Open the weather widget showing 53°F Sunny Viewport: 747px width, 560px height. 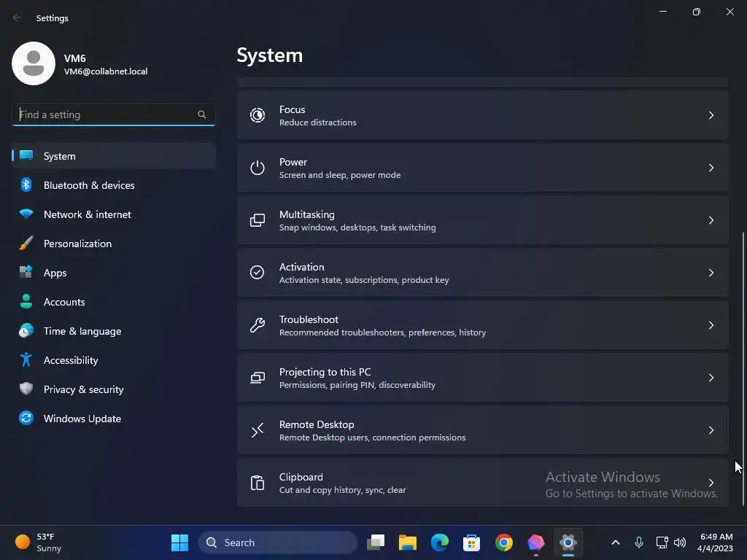[38, 542]
